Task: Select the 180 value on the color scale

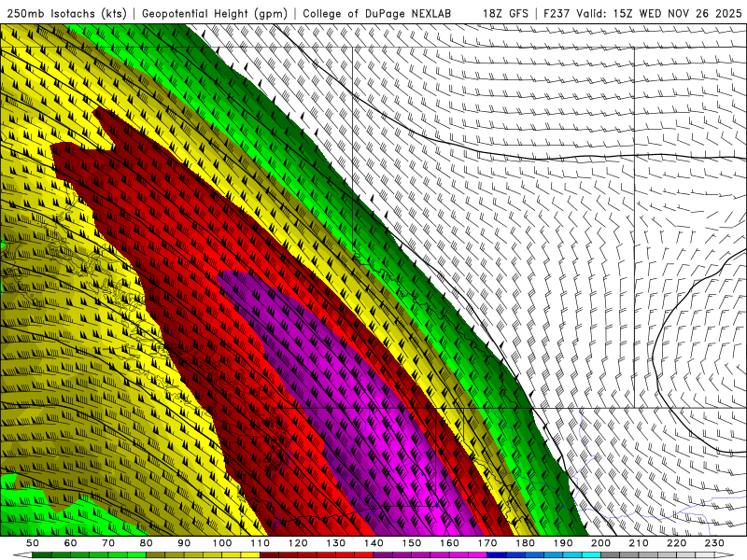Action: point(525,543)
